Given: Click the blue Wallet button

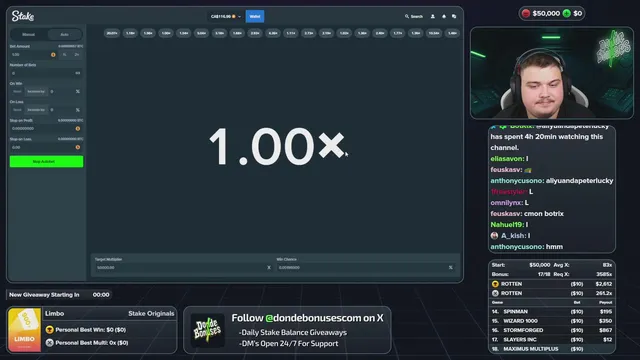Looking at the screenshot, I should pos(255,16).
